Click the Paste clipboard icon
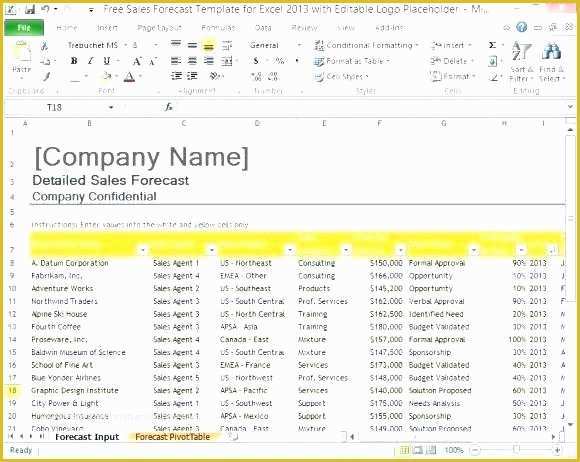The width and height of the screenshot is (580, 462). coord(21,52)
